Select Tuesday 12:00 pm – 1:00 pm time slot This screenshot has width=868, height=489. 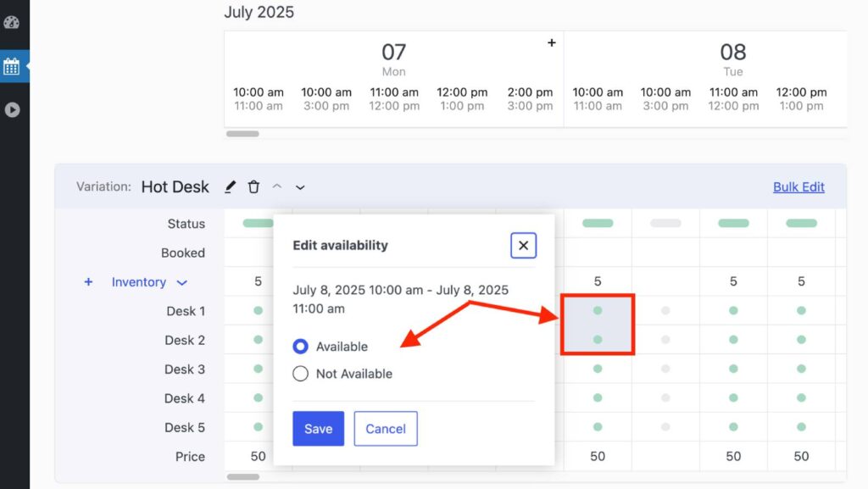click(801, 99)
